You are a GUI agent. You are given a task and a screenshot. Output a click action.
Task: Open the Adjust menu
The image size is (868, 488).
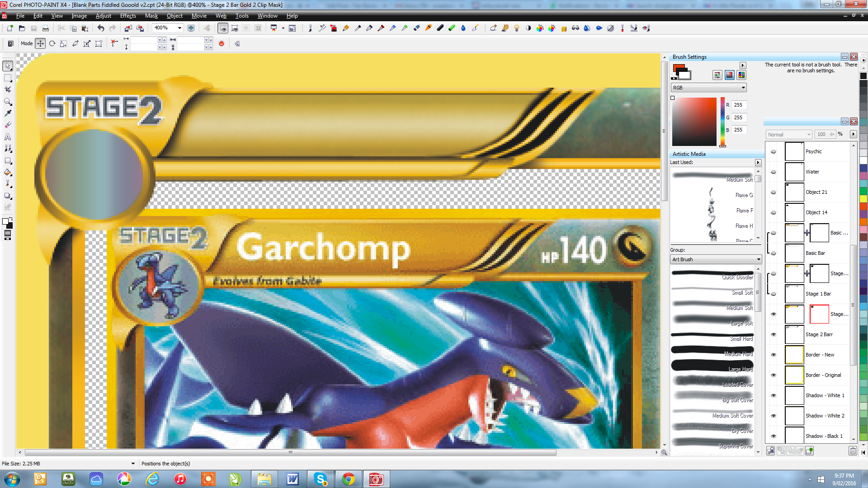103,16
